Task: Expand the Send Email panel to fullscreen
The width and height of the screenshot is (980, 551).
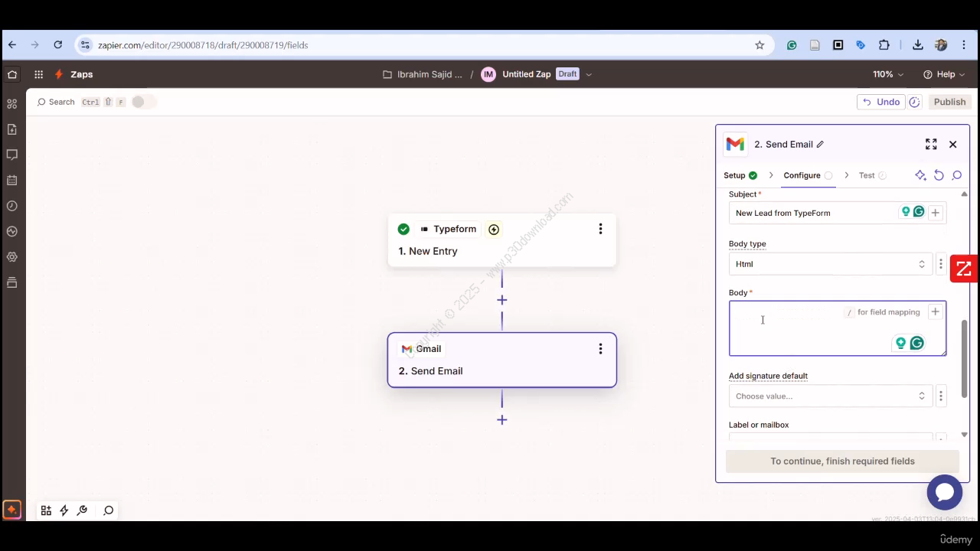Action: pyautogui.click(x=931, y=144)
